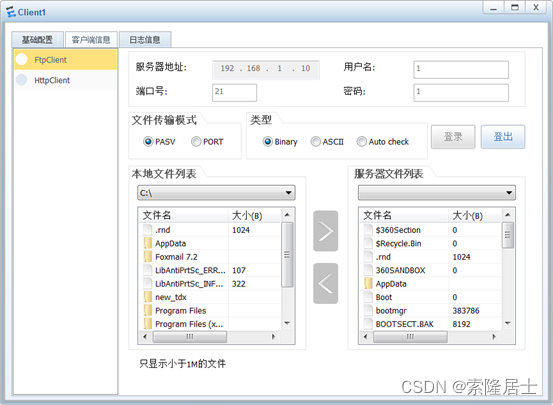
Task: Switch to the 客户端信息 tab
Action: [x=91, y=40]
